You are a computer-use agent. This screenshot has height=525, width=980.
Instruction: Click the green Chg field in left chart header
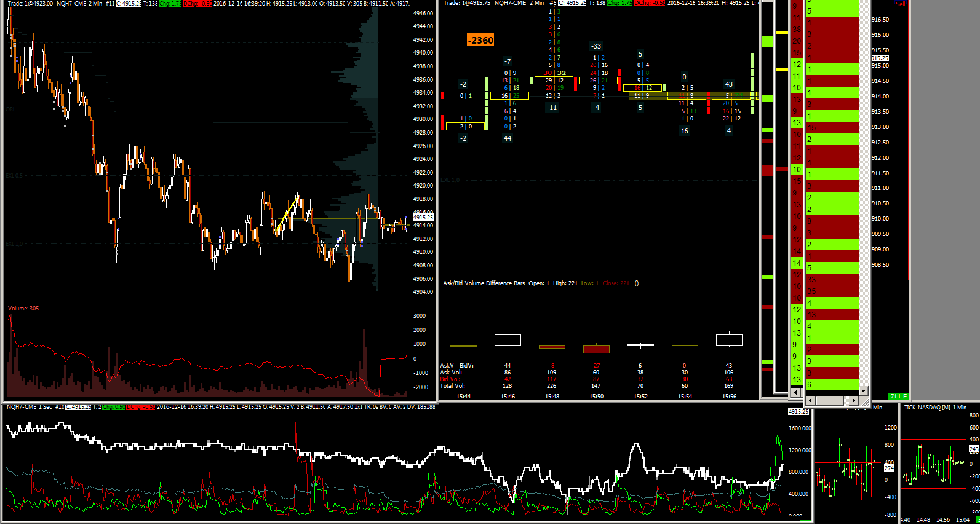170,4
